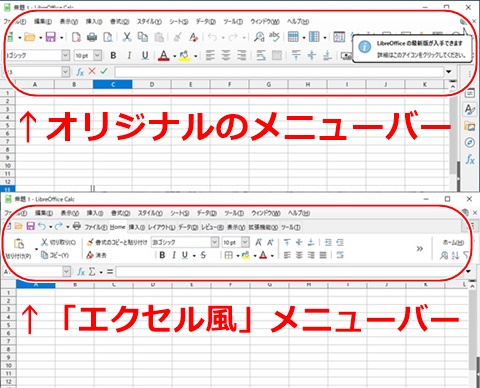Screen dimensions: 480x388
Task: Open ヘルプ menu in standard-toolbar window
Action: point(298,22)
